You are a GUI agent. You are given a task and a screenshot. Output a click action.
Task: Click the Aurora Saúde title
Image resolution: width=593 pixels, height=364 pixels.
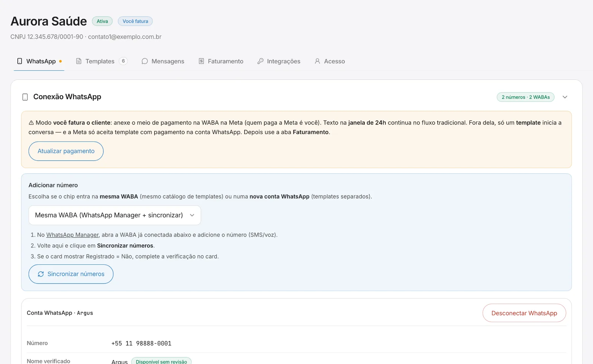[x=49, y=21]
